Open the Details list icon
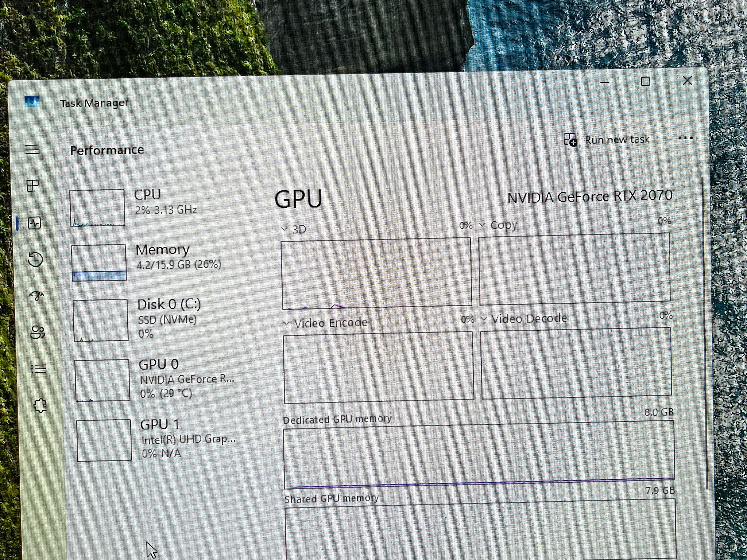Viewport: 747px width, 560px height. click(39, 369)
